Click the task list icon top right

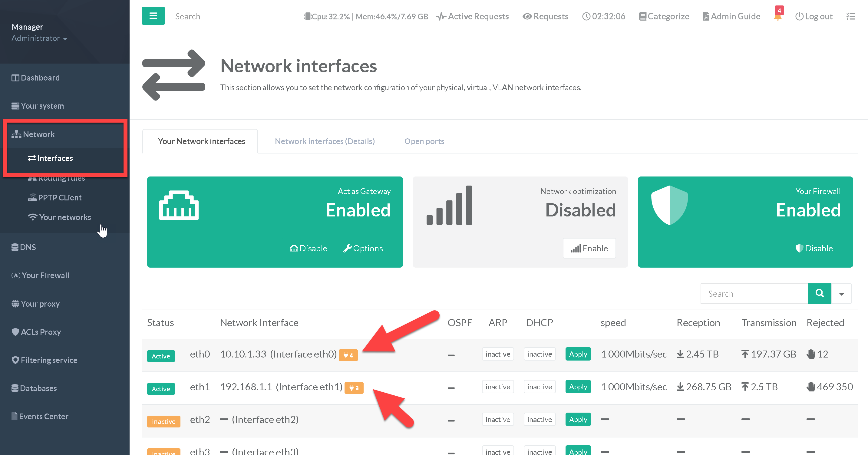click(850, 17)
